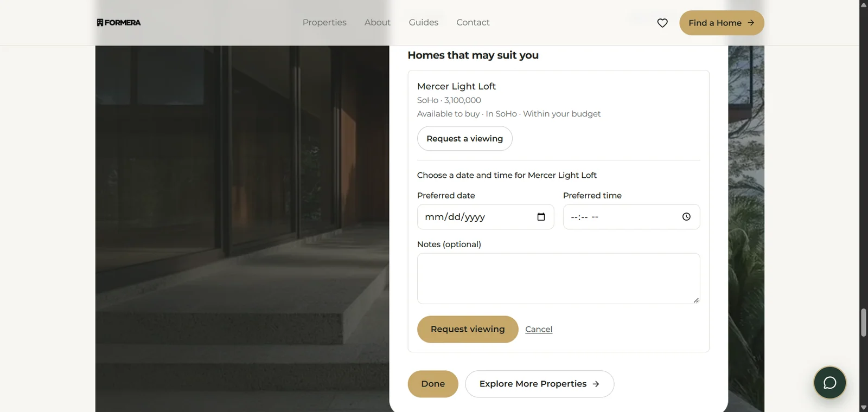
Task: Navigate to Contact
Action: click(x=473, y=22)
